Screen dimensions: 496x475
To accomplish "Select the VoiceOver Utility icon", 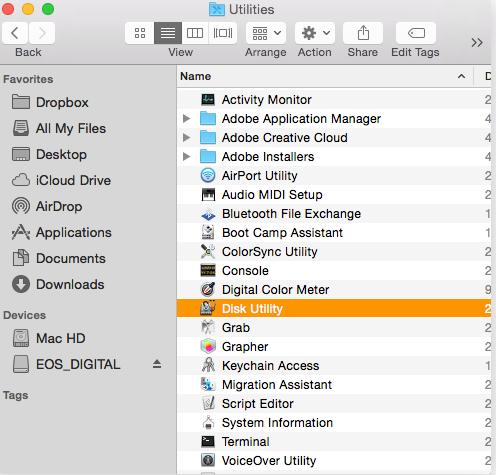I will point(208,460).
